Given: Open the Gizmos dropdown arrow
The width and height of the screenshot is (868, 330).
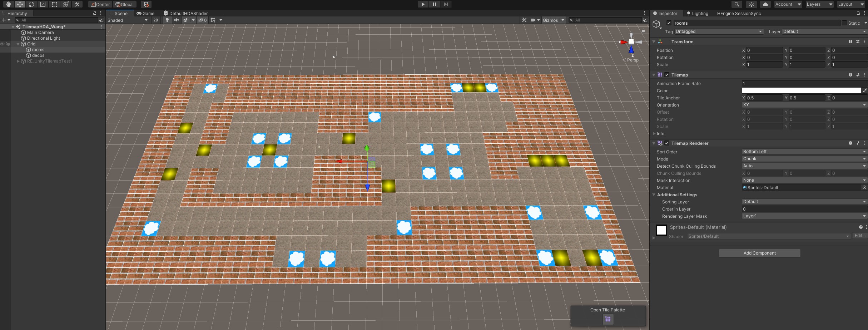Looking at the screenshot, I should pos(563,20).
